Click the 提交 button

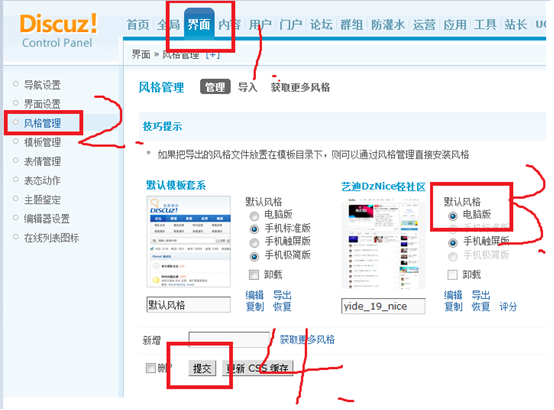click(202, 368)
